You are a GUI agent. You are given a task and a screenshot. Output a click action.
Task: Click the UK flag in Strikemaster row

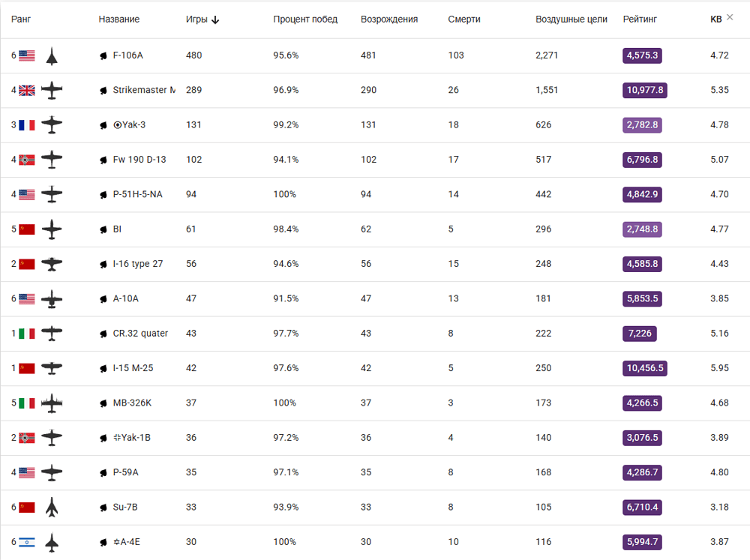[x=27, y=91]
